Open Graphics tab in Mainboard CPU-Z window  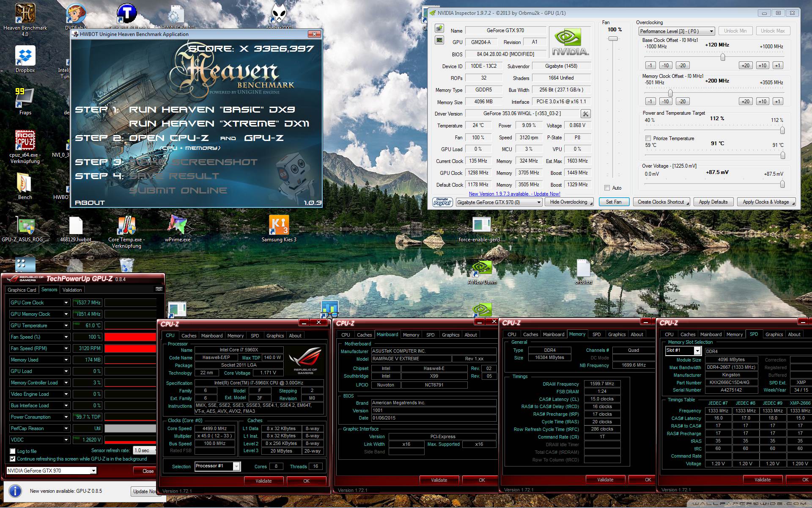[x=450, y=335]
